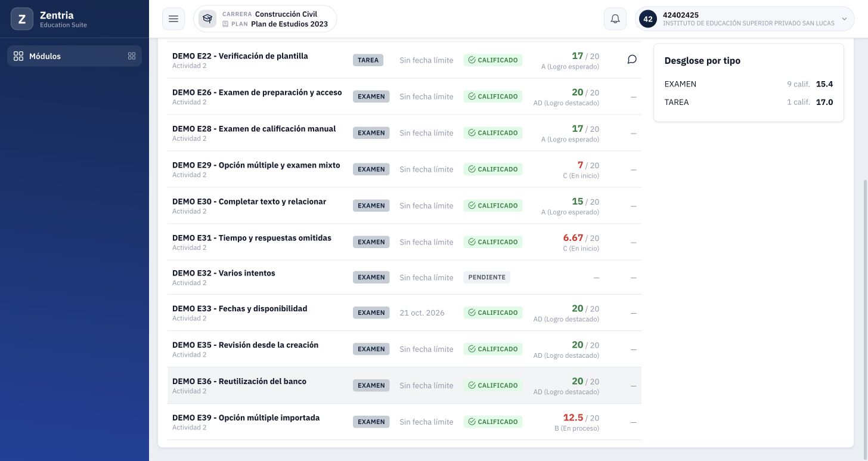Open DEMO E28 - Examen de calificación manual
This screenshot has height=461, width=868.
click(x=254, y=129)
